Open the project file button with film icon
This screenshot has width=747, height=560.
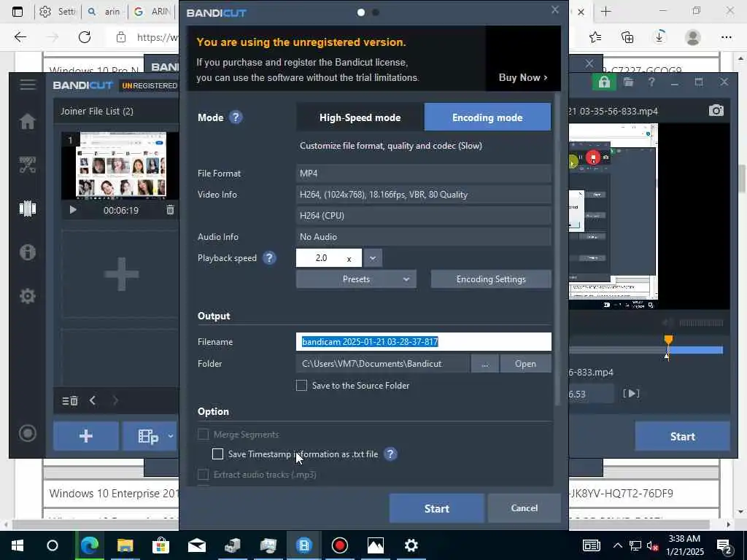tap(147, 436)
